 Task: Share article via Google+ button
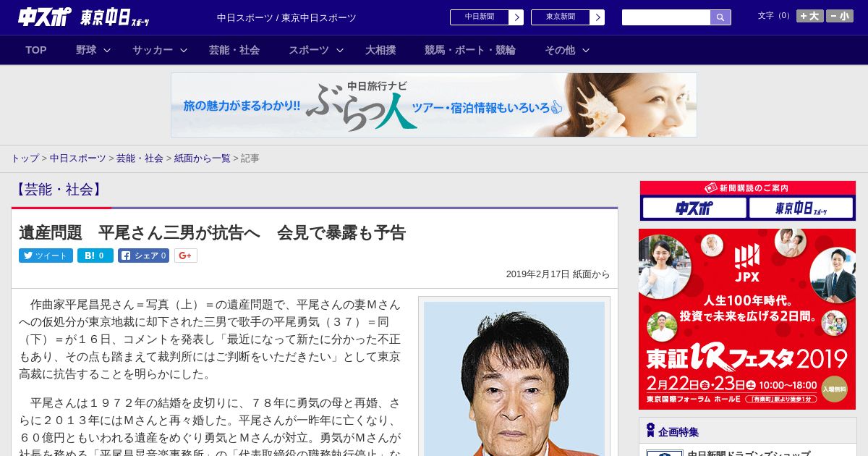point(186,256)
